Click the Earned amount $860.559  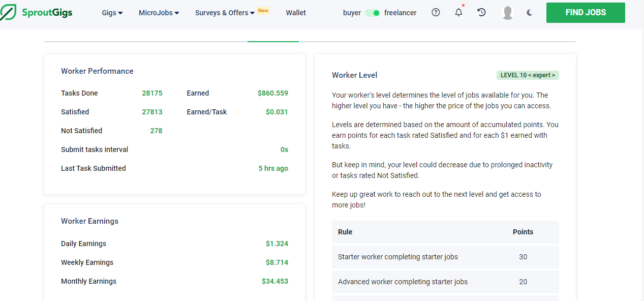click(x=272, y=93)
